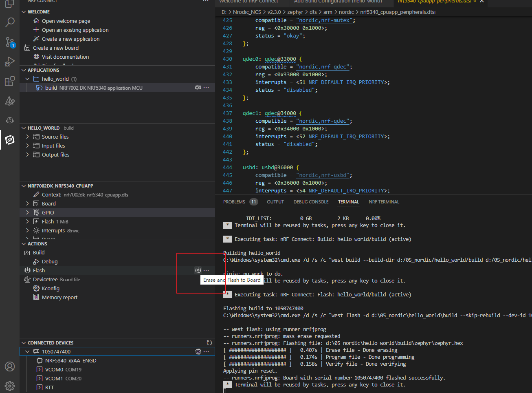Screen dimensions: 532x393
Task: Select the TERMINAL panel tab
Action: 349,202
